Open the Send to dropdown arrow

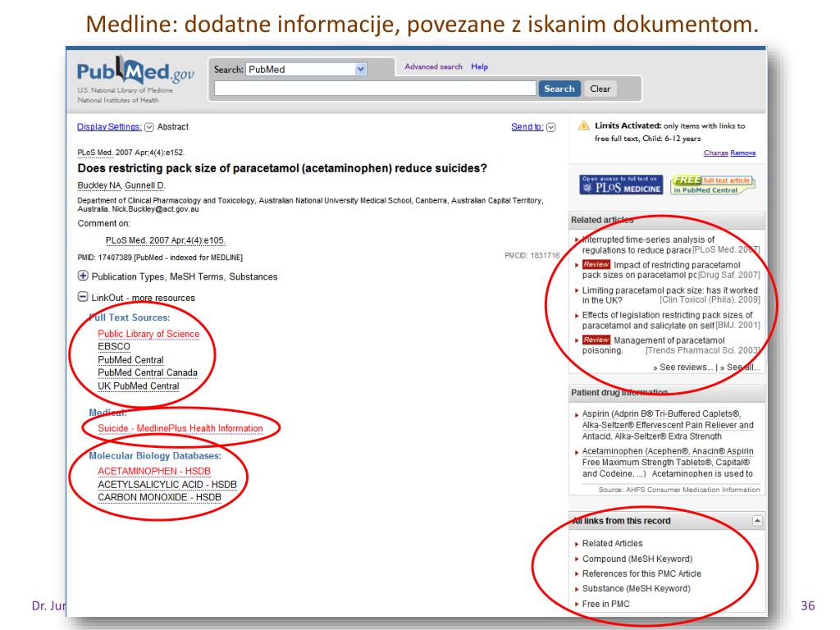(x=550, y=127)
